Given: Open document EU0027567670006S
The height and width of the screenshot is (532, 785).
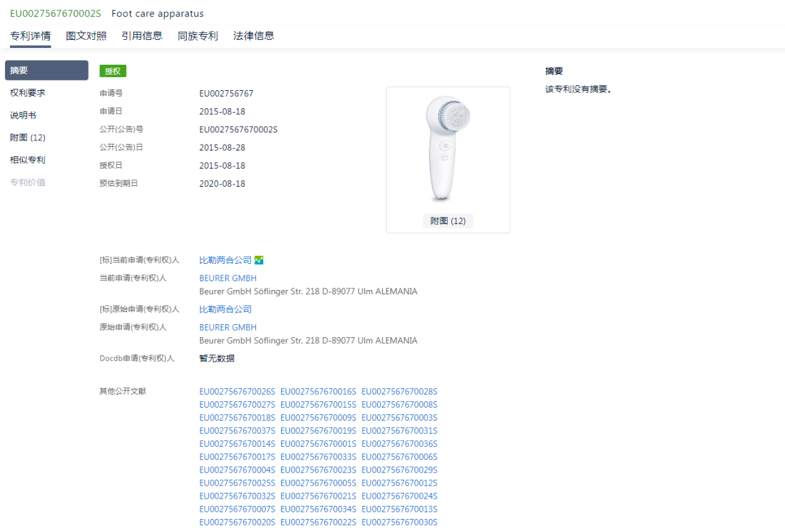Looking at the screenshot, I should pyautogui.click(x=400, y=457).
